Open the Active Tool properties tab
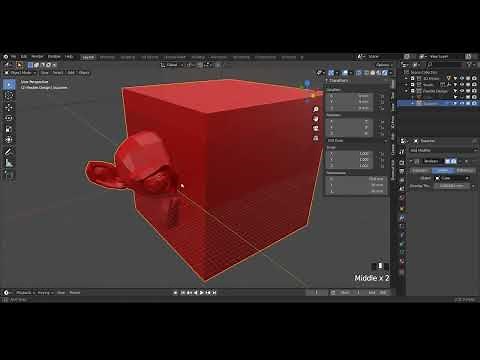 click(x=402, y=152)
